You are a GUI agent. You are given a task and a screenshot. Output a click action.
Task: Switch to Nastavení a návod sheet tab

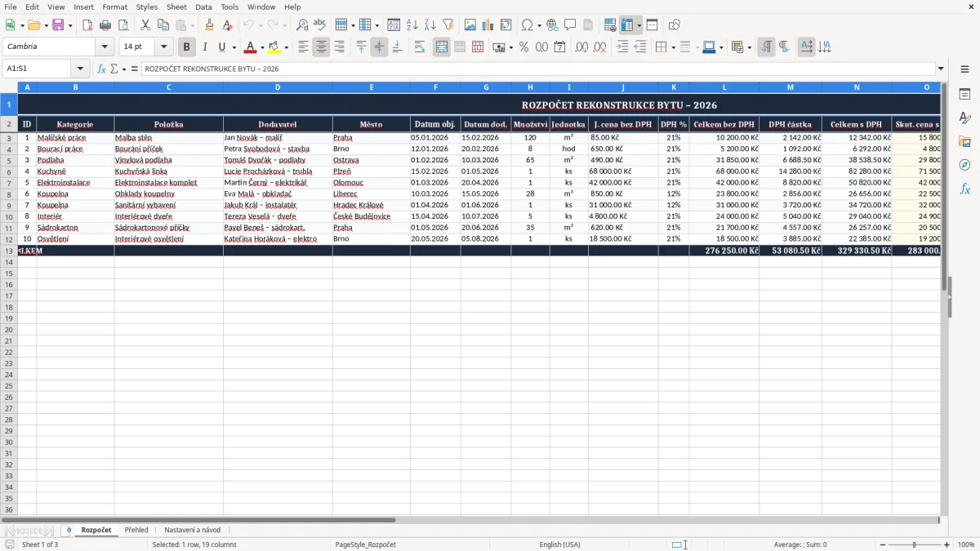(193, 530)
